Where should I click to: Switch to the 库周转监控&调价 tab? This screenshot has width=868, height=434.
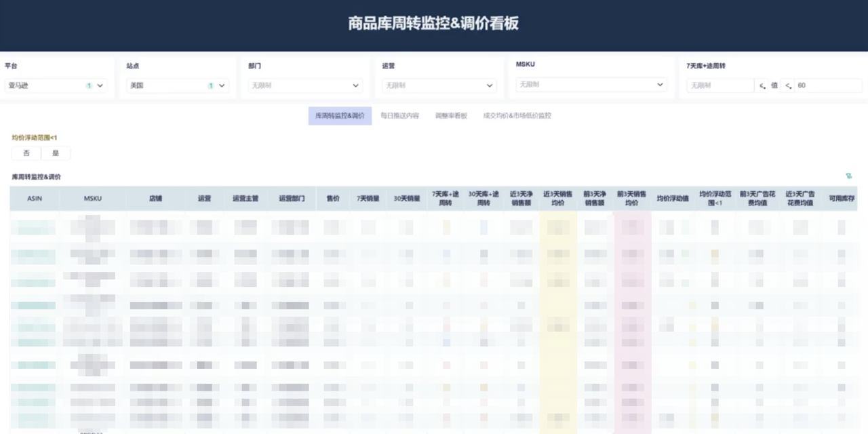pos(340,116)
